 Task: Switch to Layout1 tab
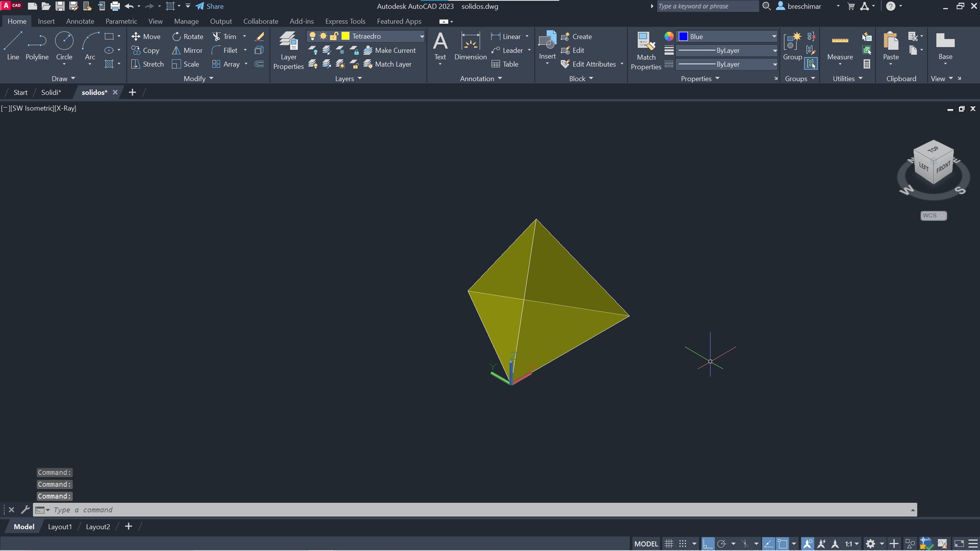60,527
